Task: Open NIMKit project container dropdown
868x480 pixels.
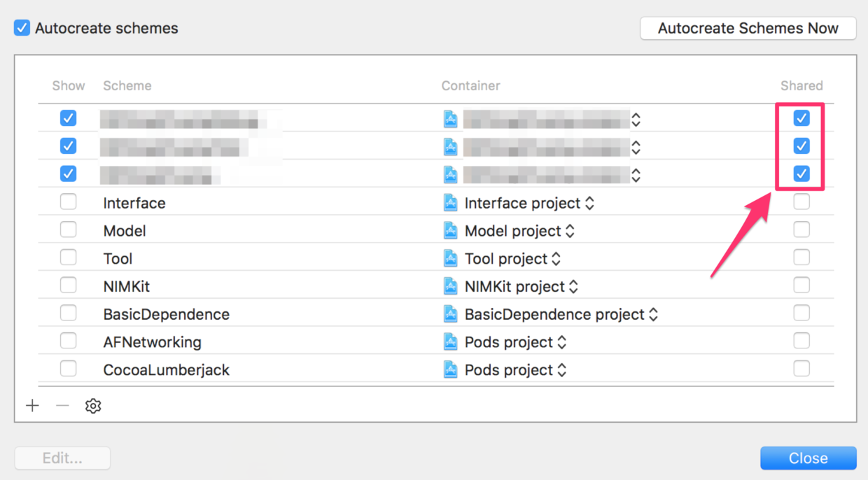Action: tap(573, 287)
